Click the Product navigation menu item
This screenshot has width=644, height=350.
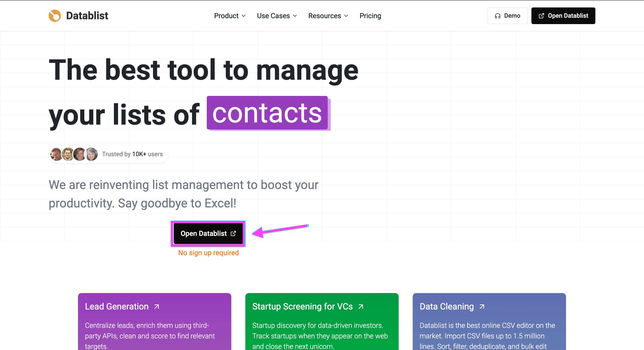coord(226,16)
